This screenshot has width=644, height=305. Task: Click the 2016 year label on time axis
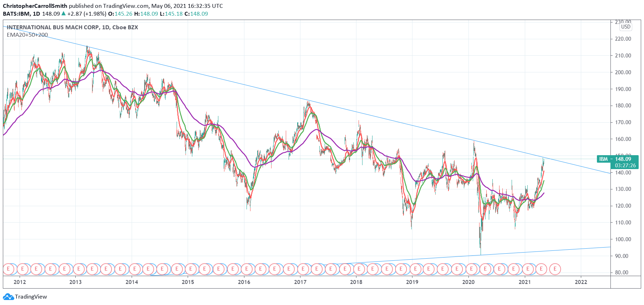pos(244,282)
